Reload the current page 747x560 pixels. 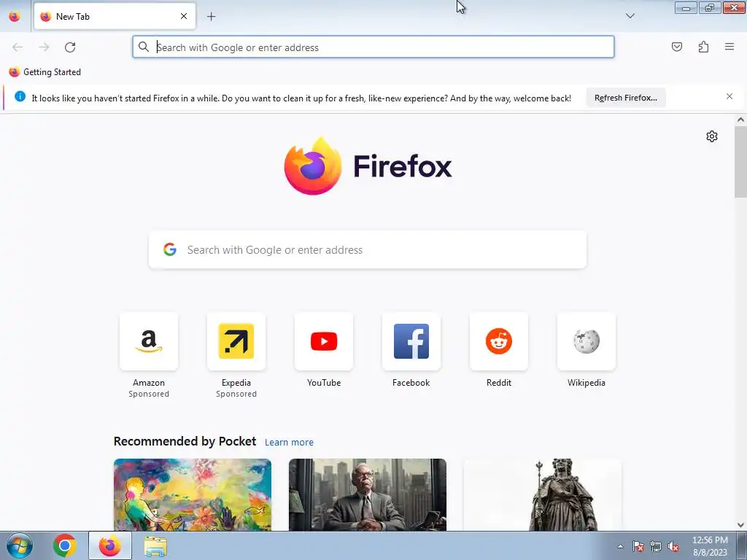click(x=70, y=47)
